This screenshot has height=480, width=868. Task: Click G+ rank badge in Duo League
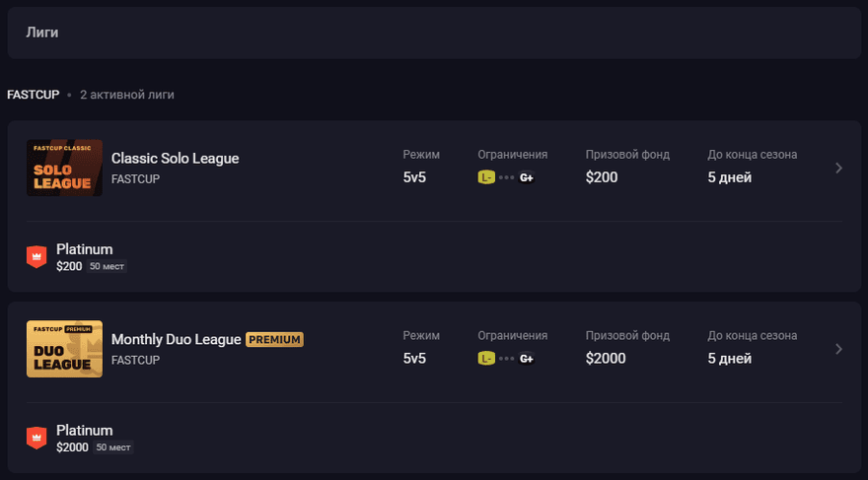(527, 359)
